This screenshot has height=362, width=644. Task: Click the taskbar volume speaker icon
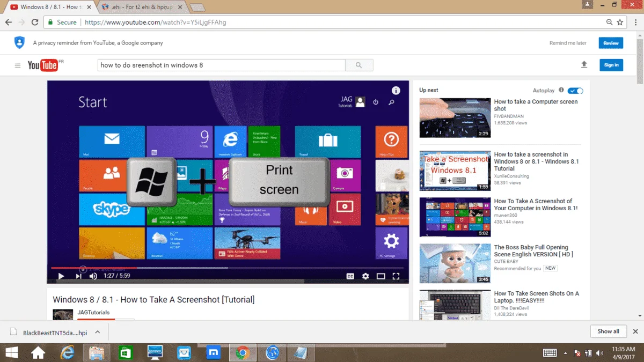point(599,353)
